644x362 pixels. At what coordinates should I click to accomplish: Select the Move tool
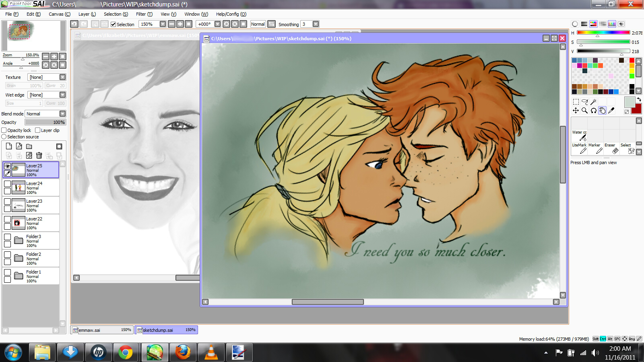pos(576,111)
